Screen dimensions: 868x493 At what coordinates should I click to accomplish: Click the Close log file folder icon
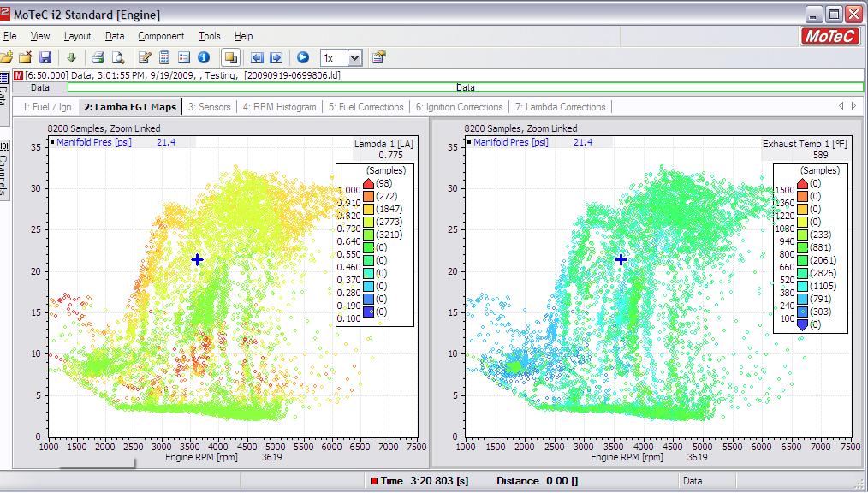click(x=26, y=57)
